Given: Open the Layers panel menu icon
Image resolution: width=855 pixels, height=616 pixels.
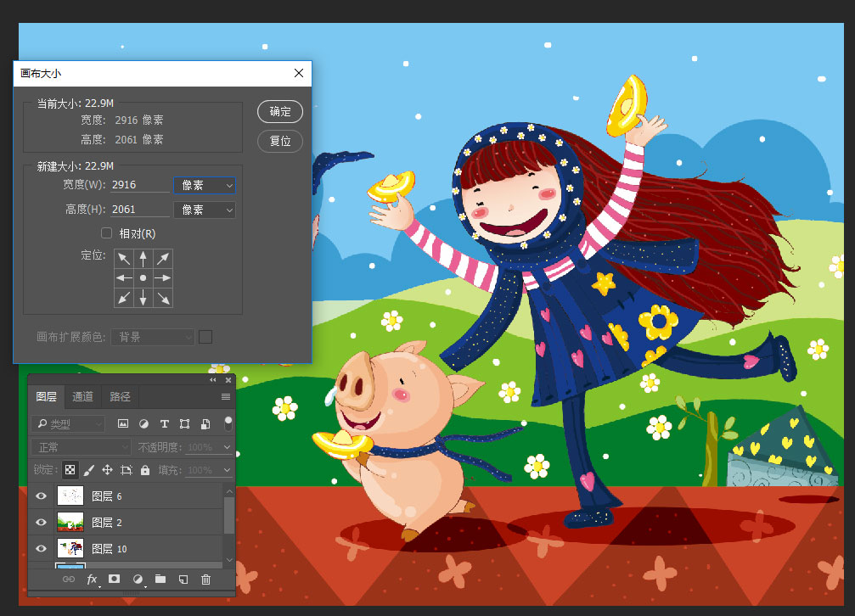Looking at the screenshot, I should [226, 397].
